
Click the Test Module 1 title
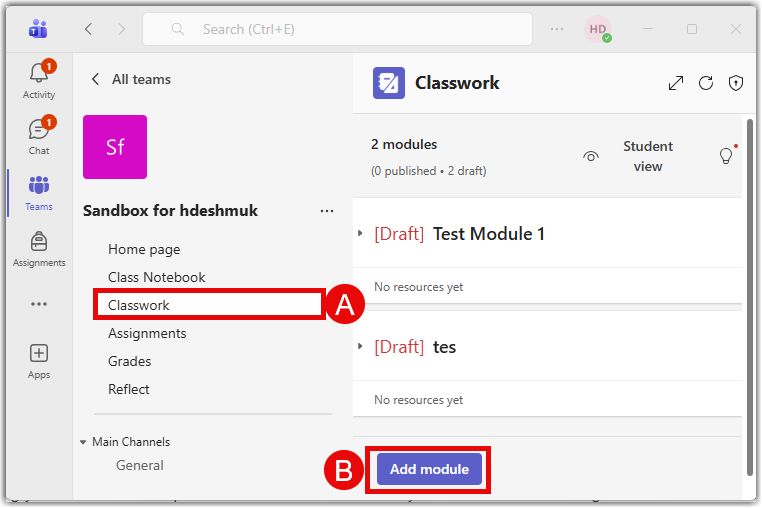coord(488,234)
